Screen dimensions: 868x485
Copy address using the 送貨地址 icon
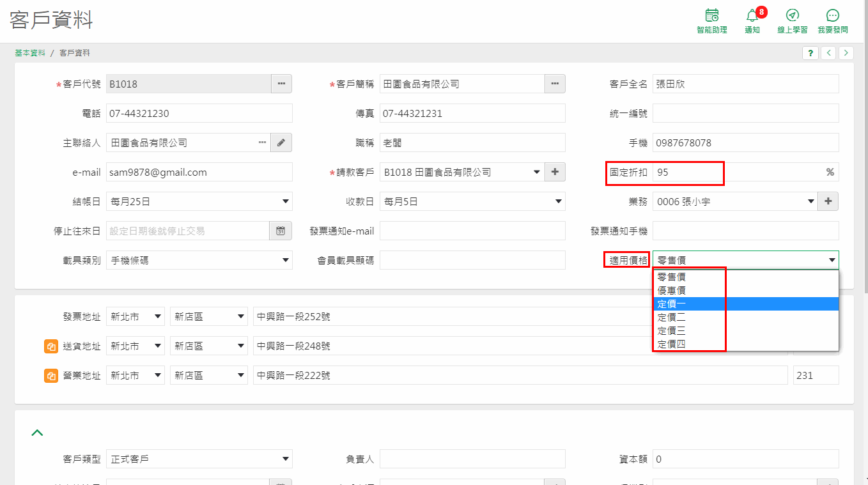click(51, 346)
